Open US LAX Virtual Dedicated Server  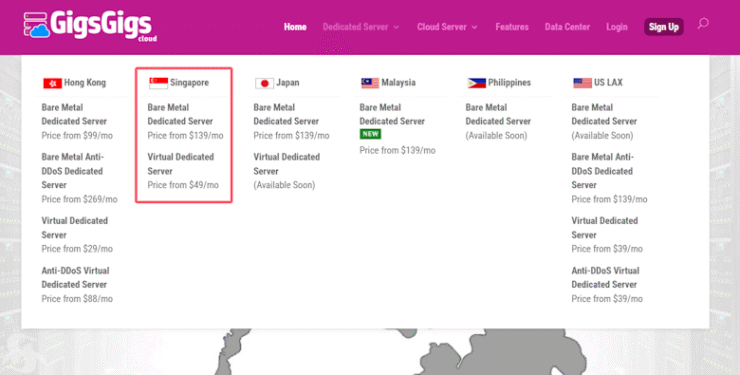(605, 227)
